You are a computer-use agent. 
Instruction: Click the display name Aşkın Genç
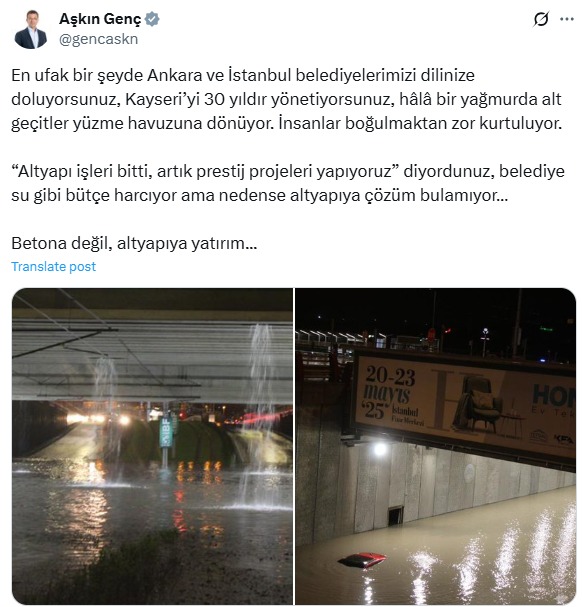[x=100, y=19]
